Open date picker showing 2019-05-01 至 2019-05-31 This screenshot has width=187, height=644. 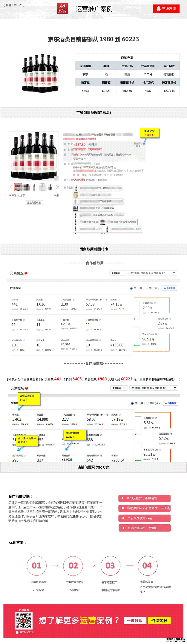tap(152, 273)
